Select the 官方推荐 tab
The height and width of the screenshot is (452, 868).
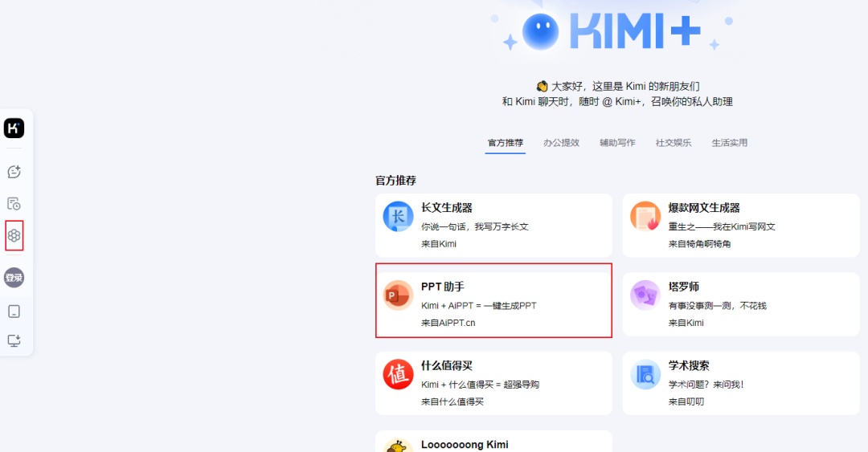pos(505,143)
